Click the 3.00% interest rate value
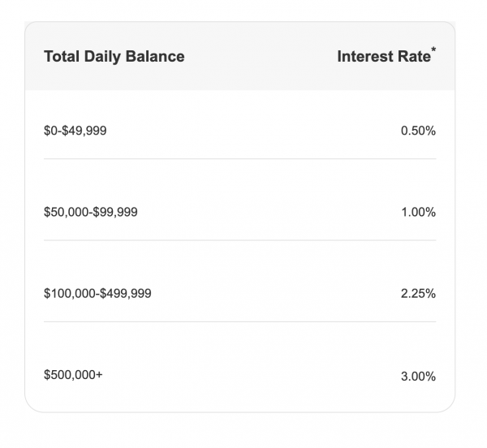The image size is (487, 448). point(418,376)
